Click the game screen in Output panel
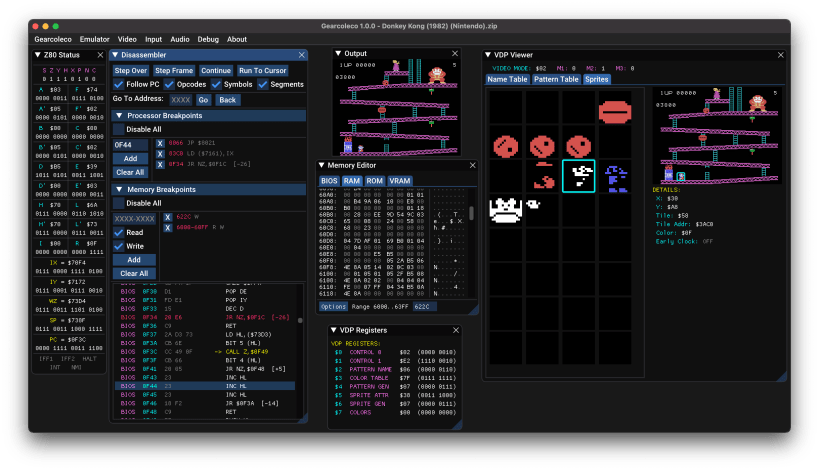Viewport: 819px width, 470px height. 396,107
